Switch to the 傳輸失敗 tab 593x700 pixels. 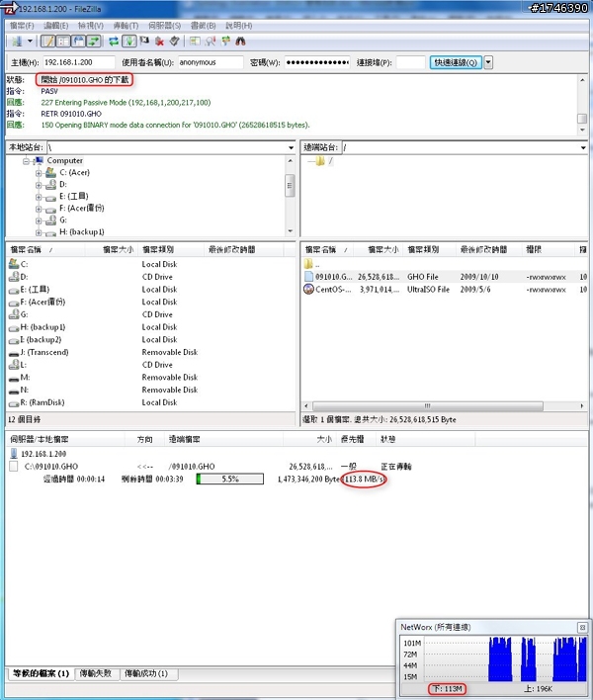[96, 673]
